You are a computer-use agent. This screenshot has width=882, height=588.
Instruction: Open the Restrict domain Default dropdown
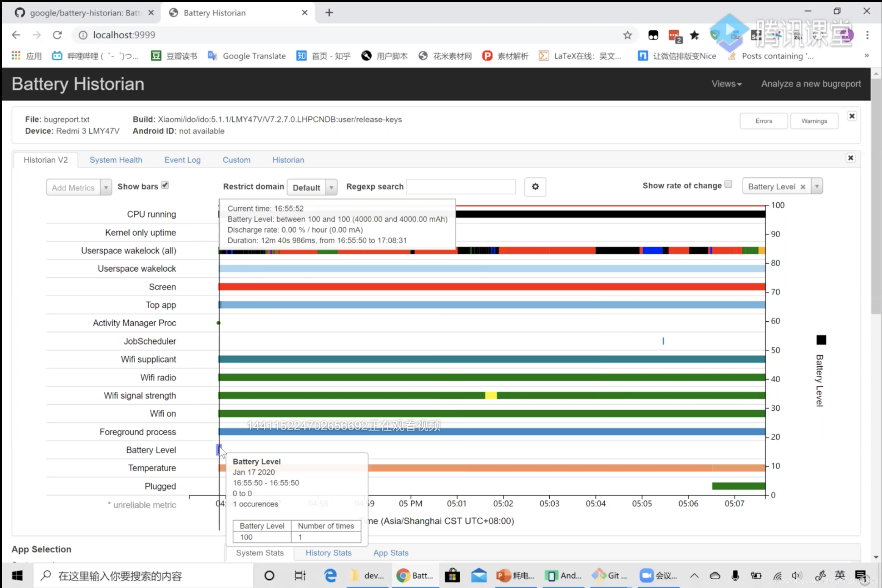312,188
